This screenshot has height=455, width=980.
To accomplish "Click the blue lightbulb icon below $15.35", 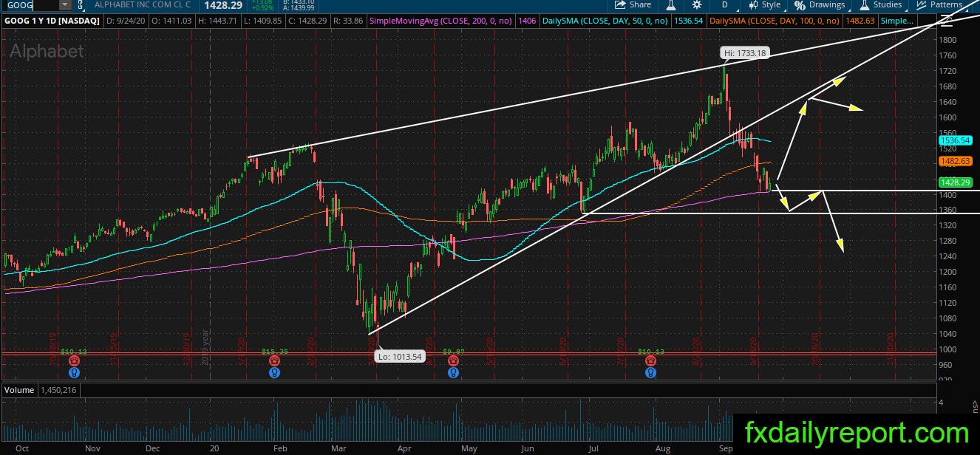I will click(x=274, y=373).
